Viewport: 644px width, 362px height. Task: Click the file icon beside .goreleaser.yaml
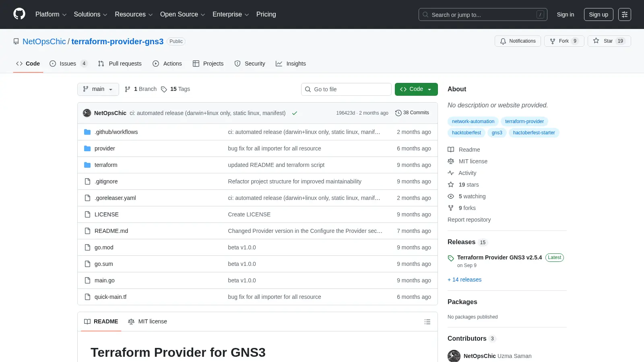[x=87, y=198]
